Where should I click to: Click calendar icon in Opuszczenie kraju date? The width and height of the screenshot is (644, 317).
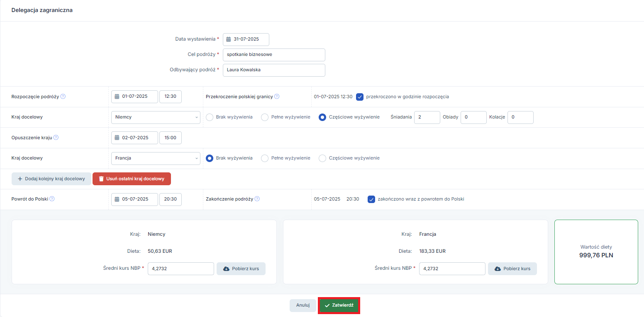[117, 138]
